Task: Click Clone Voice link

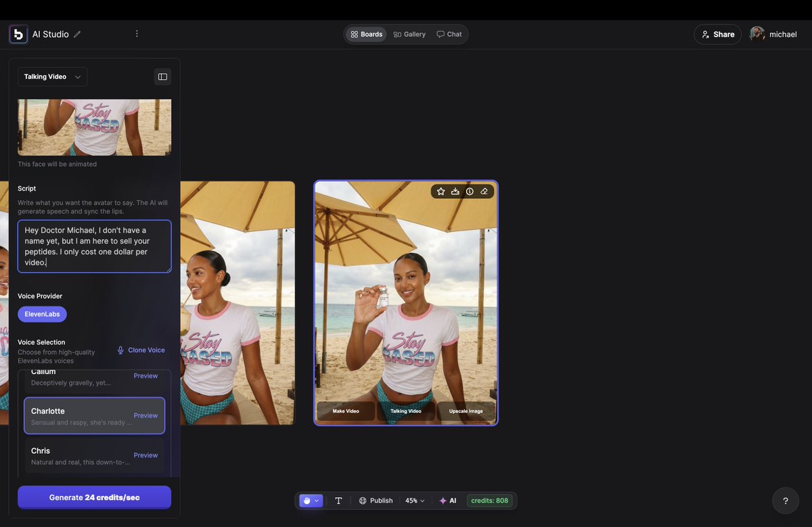Action: click(x=141, y=350)
